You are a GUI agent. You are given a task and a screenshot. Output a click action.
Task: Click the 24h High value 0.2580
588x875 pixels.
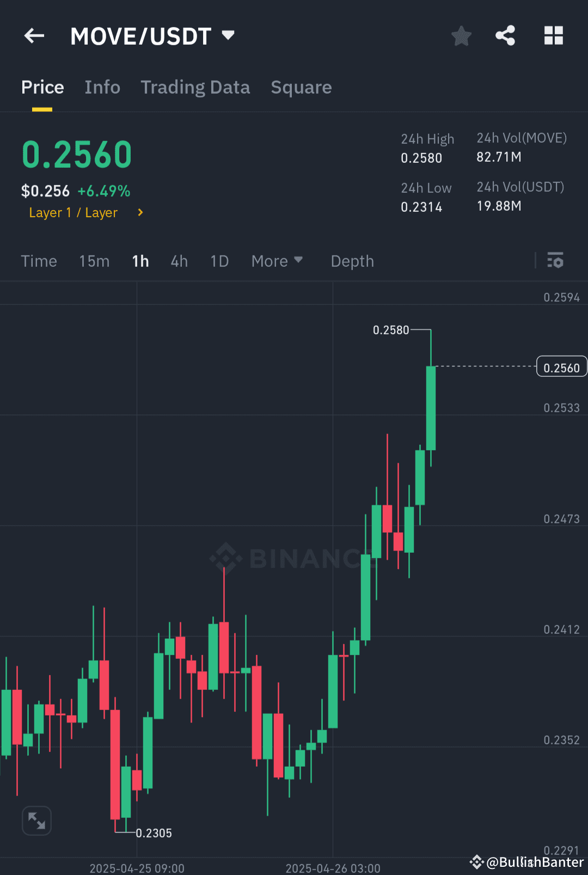(x=421, y=158)
